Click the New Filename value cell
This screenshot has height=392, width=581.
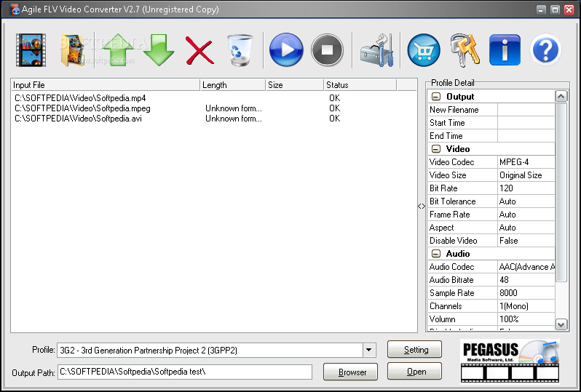[526, 110]
